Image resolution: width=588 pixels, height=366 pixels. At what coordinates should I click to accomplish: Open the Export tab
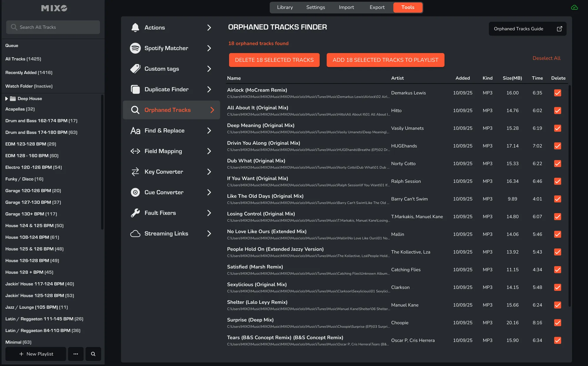pos(377,7)
